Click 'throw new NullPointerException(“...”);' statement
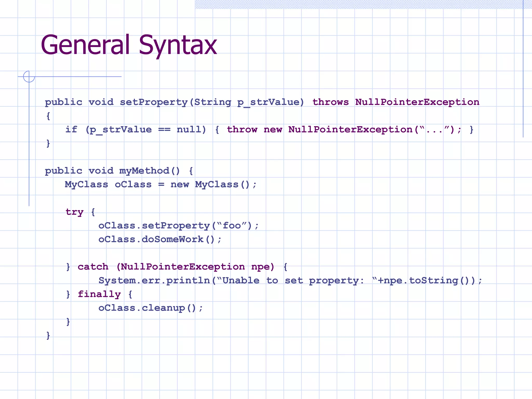 [x=344, y=129]
